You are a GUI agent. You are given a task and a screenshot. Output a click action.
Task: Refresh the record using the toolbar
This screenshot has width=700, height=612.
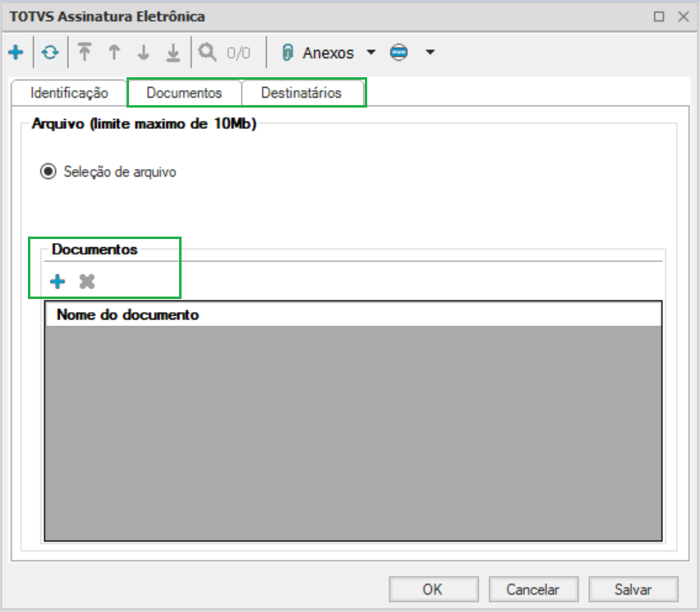(x=50, y=53)
